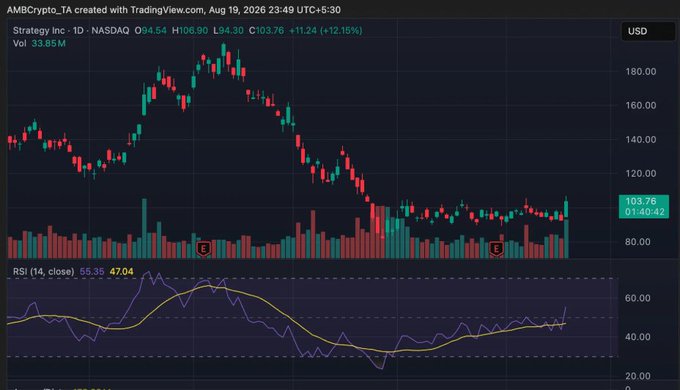
Task: Click the Strategy Inc symbol title
Action: pyautogui.click(x=39, y=30)
